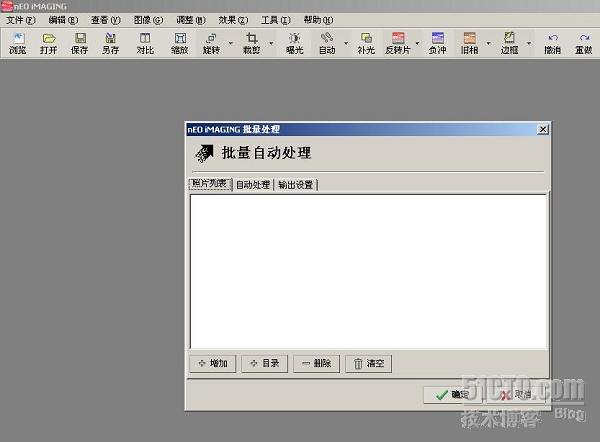Open the 效果 menu
Viewport: 600px width, 442px height.
[233, 20]
